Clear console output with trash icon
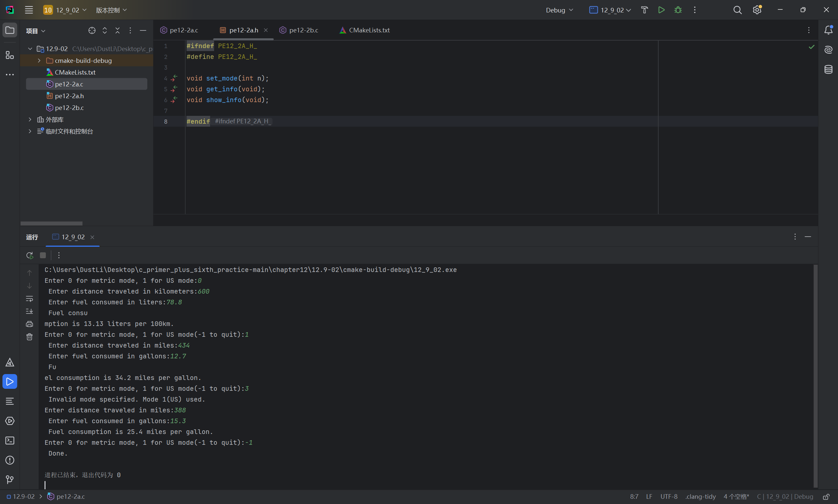Screen dimensions: 838x504 [29, 337]
